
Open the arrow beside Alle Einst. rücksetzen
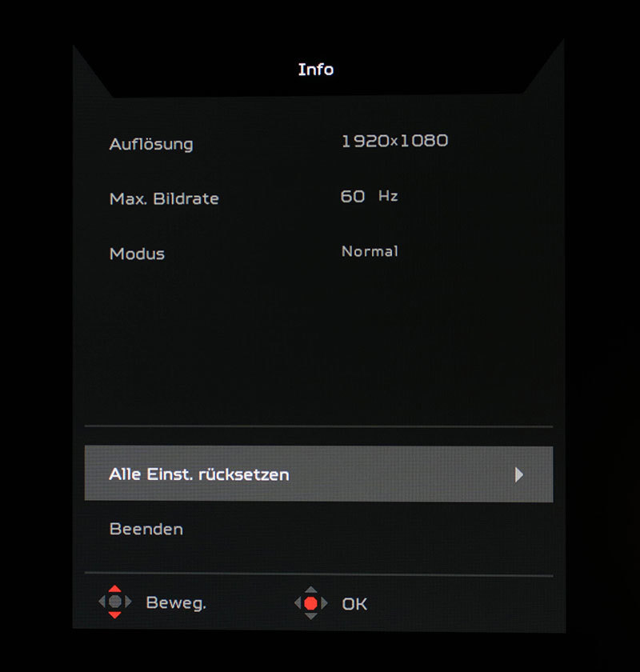518,475
